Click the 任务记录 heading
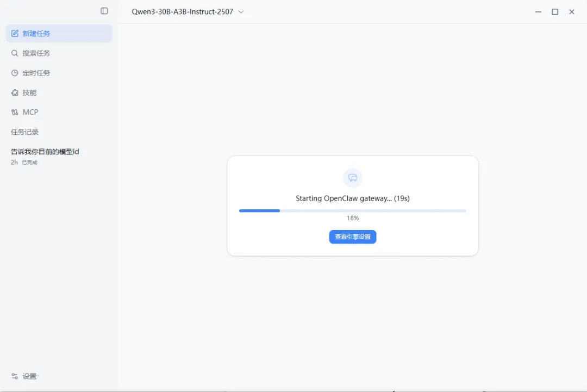Viewport: 587px width, 392px height. tap(24, 132)
